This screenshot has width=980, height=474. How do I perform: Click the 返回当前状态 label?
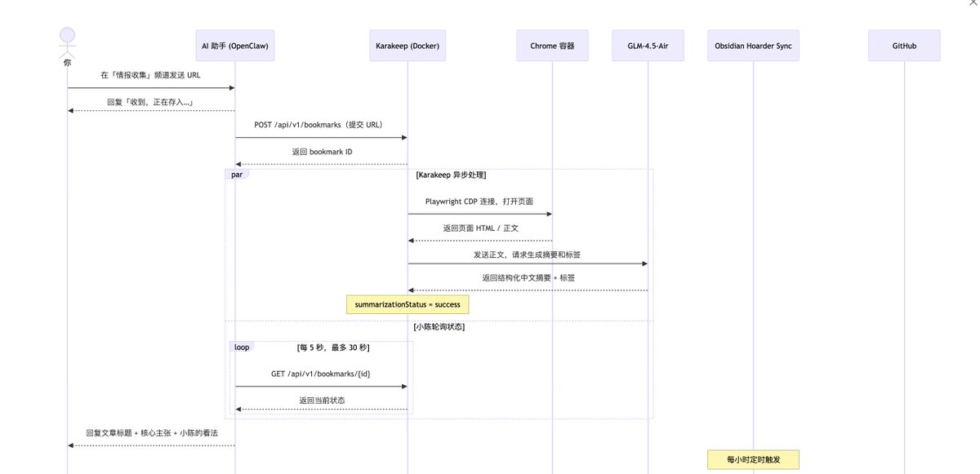tap(322, 400)
